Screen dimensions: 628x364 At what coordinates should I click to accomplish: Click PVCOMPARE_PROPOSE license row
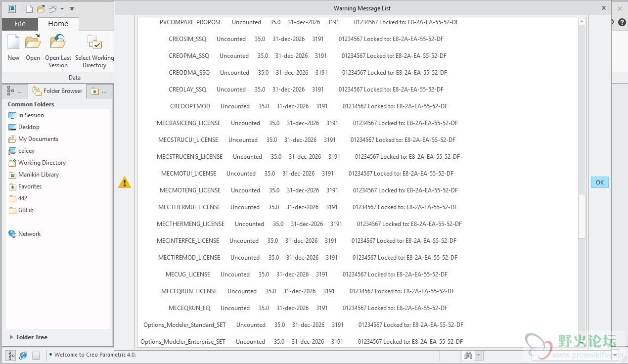pyautogui.click(x=309, y=22)
